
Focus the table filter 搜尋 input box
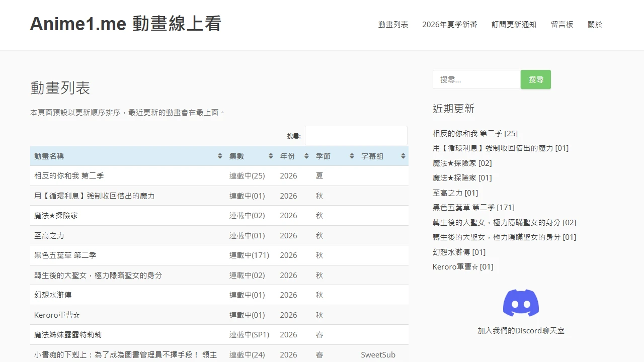[356, 136]
